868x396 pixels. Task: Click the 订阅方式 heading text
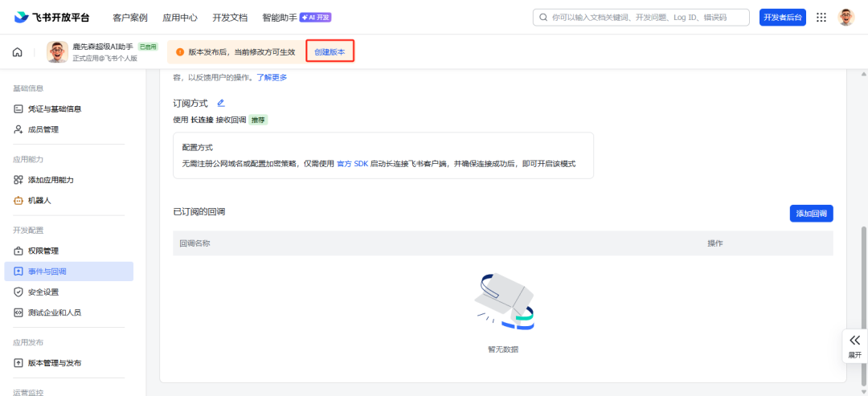pos(190,103)
